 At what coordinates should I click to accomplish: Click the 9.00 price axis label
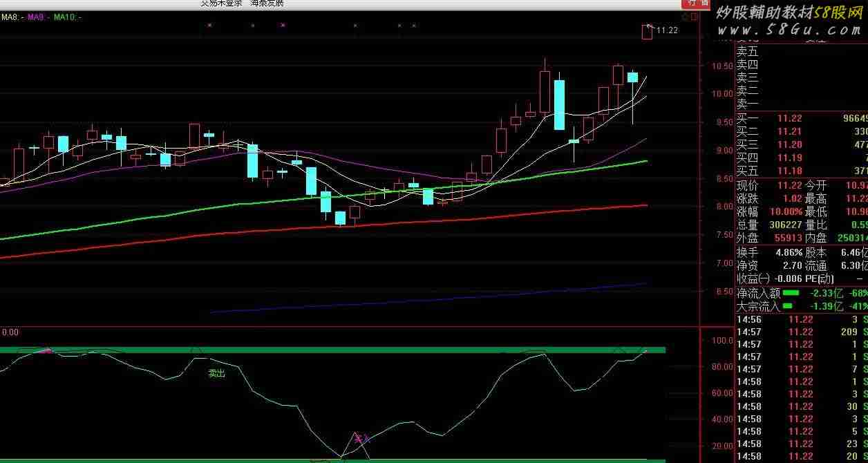coord(724,151)
